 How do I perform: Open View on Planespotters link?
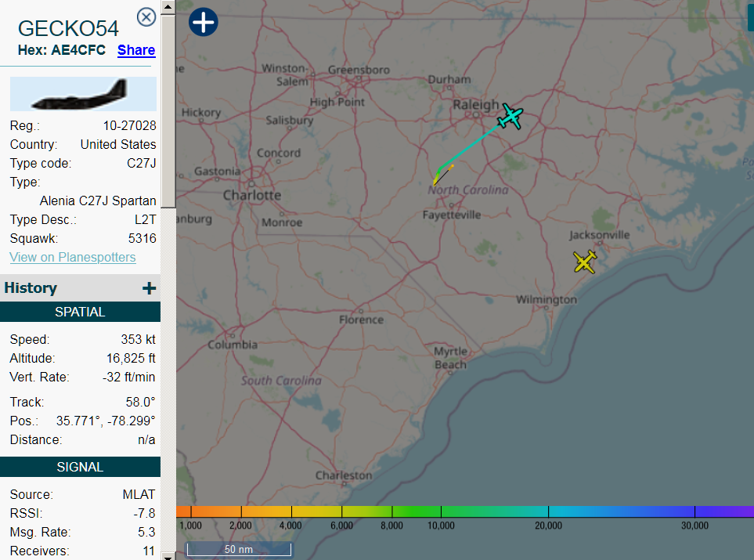[x=73, y=258]
